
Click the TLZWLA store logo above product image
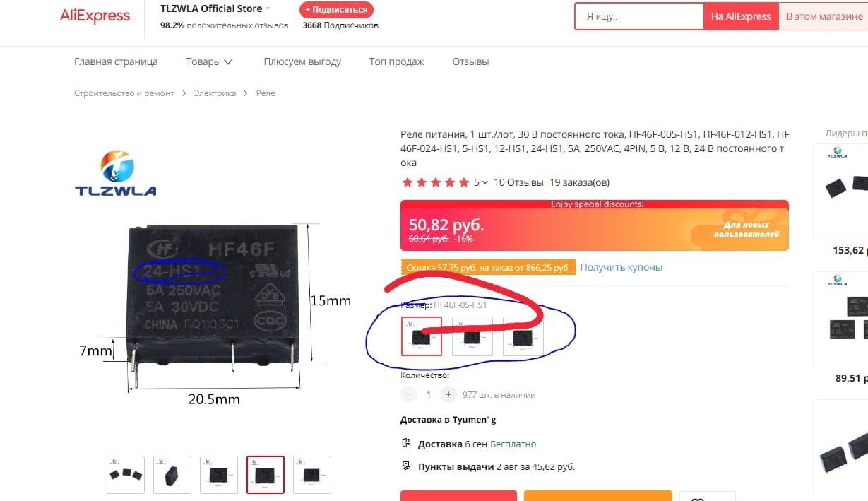pos(115,172)
